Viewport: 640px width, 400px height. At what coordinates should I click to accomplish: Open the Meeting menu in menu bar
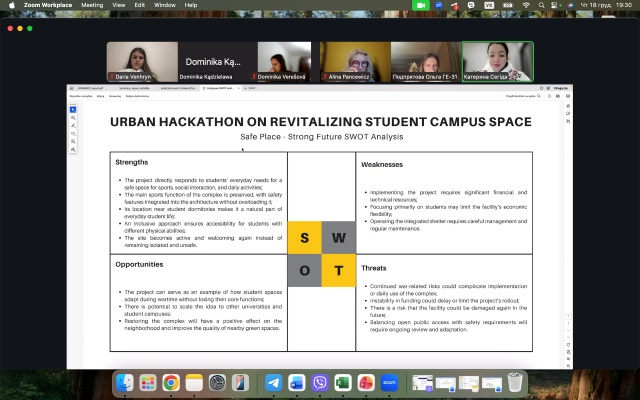click(x=91, y=5)
